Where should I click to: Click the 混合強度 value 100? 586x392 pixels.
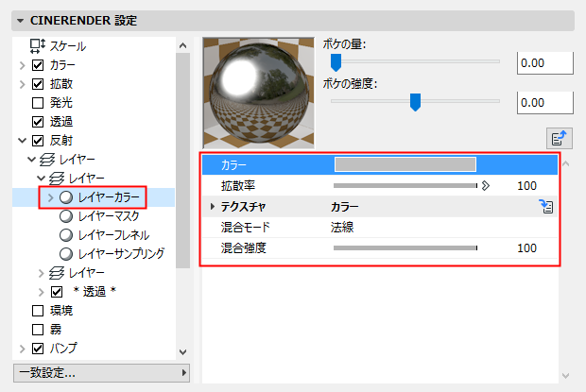click(x=526, y=247)
